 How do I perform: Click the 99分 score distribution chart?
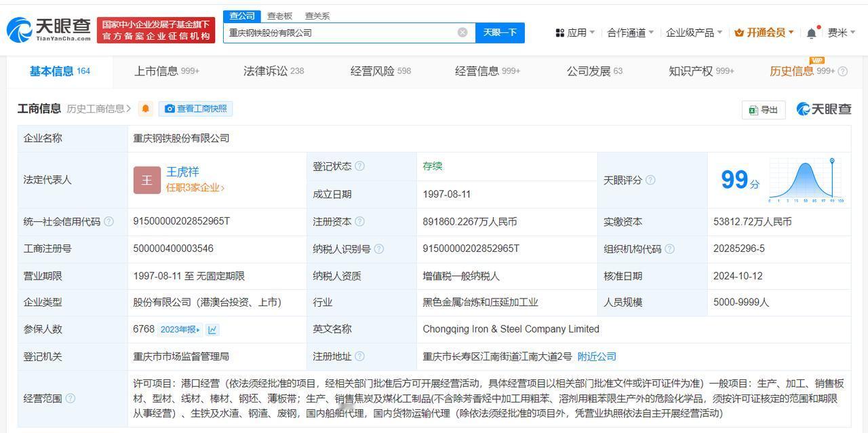click(806, 181)
